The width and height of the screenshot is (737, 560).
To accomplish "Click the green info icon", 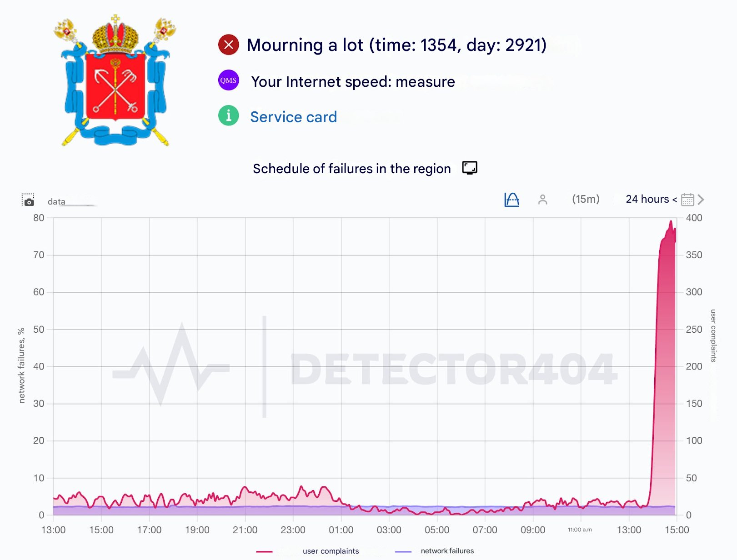I will pos(229,115).
